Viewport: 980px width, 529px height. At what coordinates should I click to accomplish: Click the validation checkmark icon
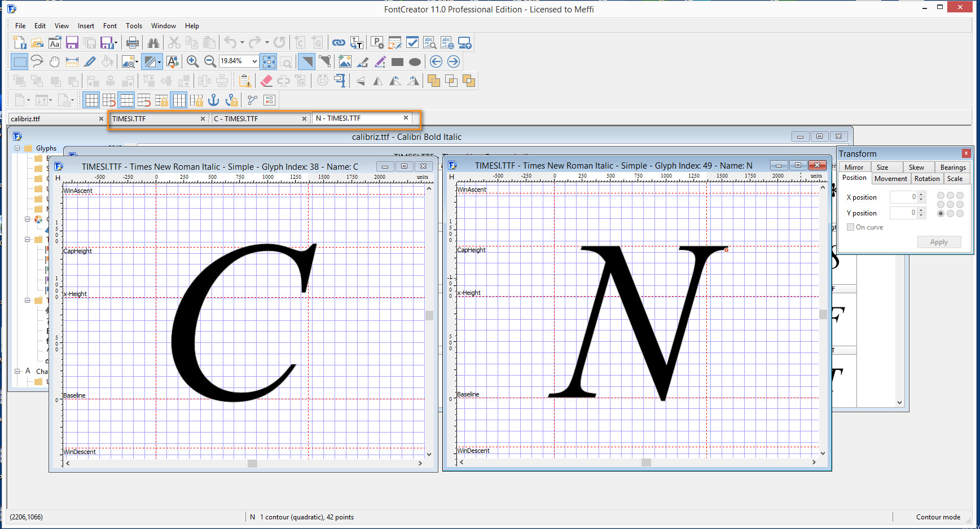click(412, 43)
